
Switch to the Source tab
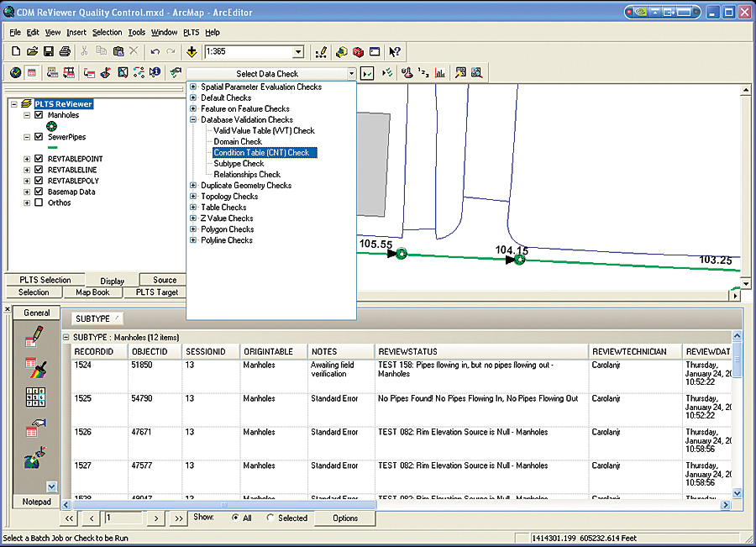coord(165,280)
